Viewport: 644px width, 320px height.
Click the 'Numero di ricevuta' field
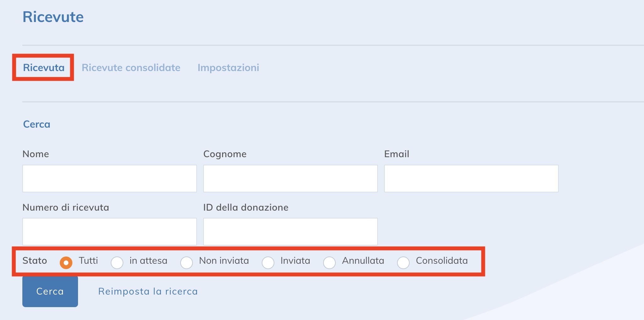pyautogui.click(x=109, y=231)
